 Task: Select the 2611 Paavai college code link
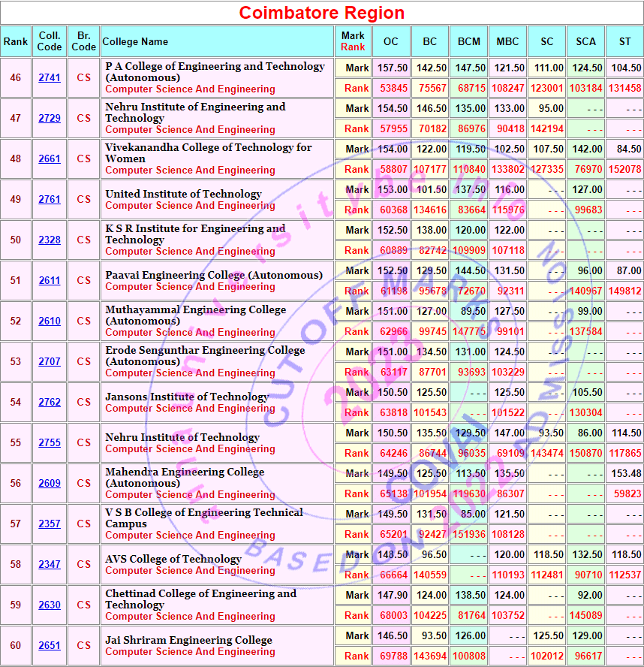coord(50,281)
